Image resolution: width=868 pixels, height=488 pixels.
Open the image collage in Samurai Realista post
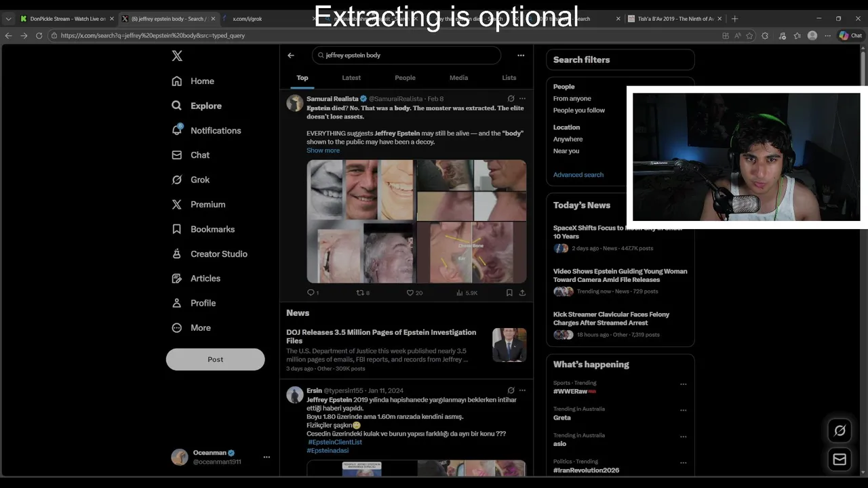[x=416, y=222]
